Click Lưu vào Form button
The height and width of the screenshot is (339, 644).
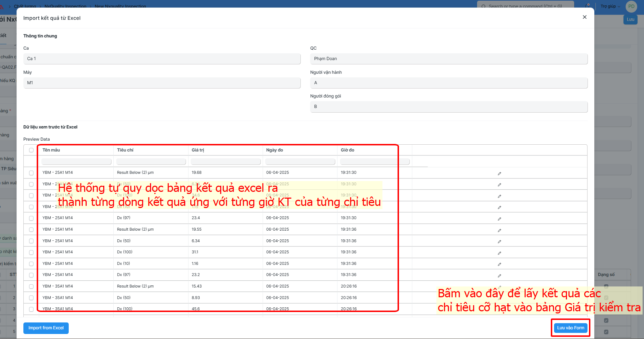pyautogui.click(x=571, y=328)
